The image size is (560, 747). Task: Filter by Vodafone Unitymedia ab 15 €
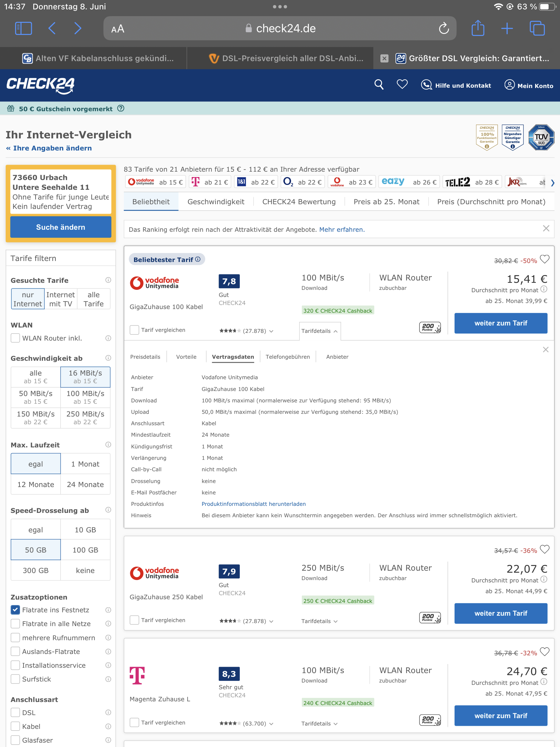pyautogui.click(x=155, y=182)
